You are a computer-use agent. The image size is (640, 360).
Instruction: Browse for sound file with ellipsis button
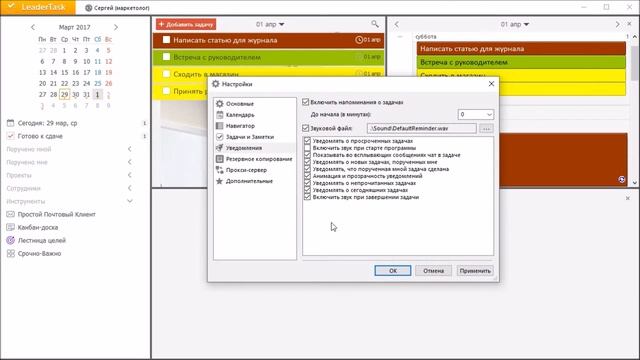click(x=486, y=129)
